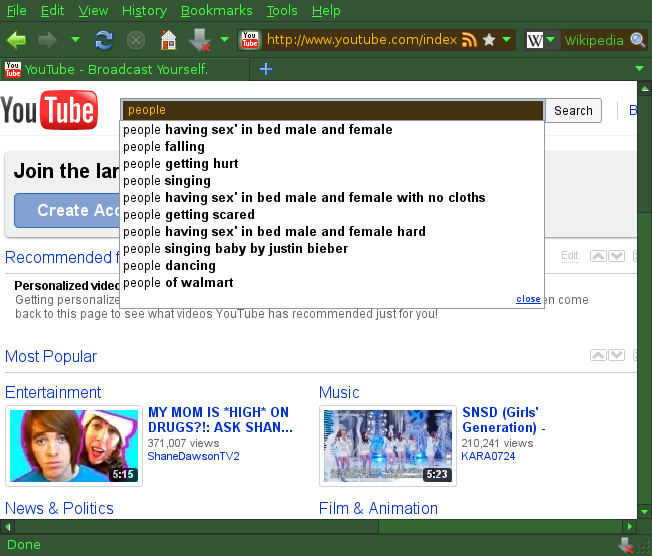Image resolution: width=652 pixels, height=556 pixels.
Task: Go to the Home page icon
Action: tap(168, 40)
